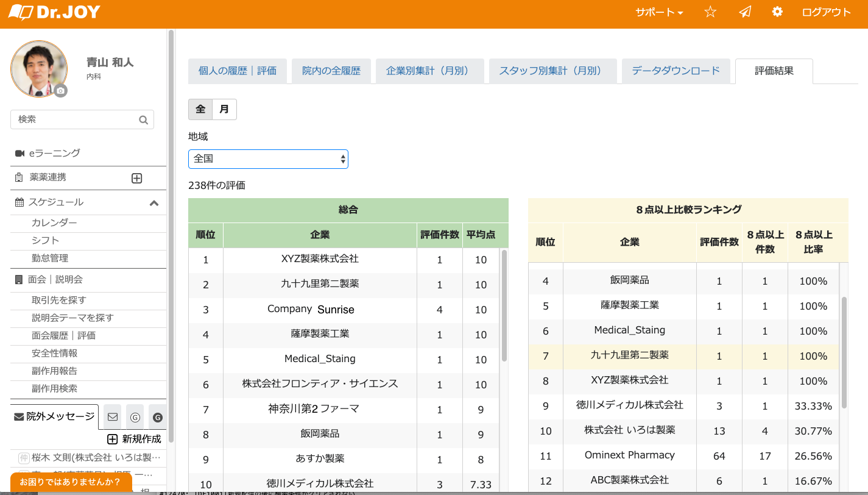Select the 全 view toggle

(x=200, y=109)
